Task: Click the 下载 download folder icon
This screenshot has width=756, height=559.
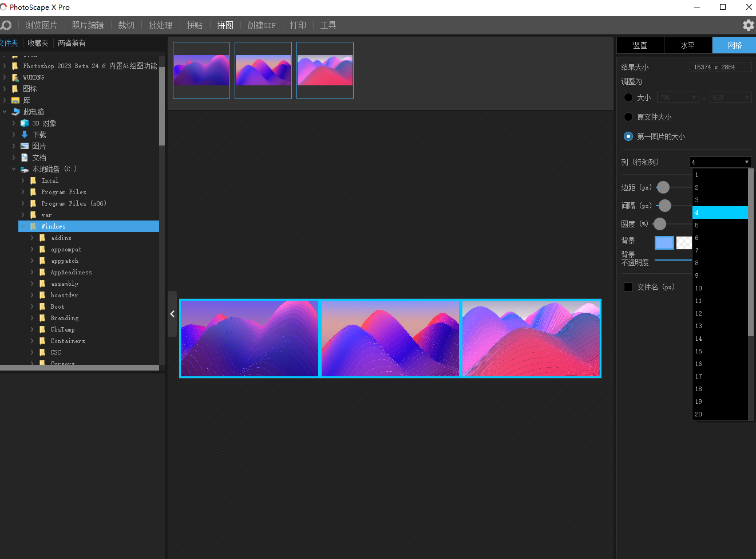Action: pos(25,135)
